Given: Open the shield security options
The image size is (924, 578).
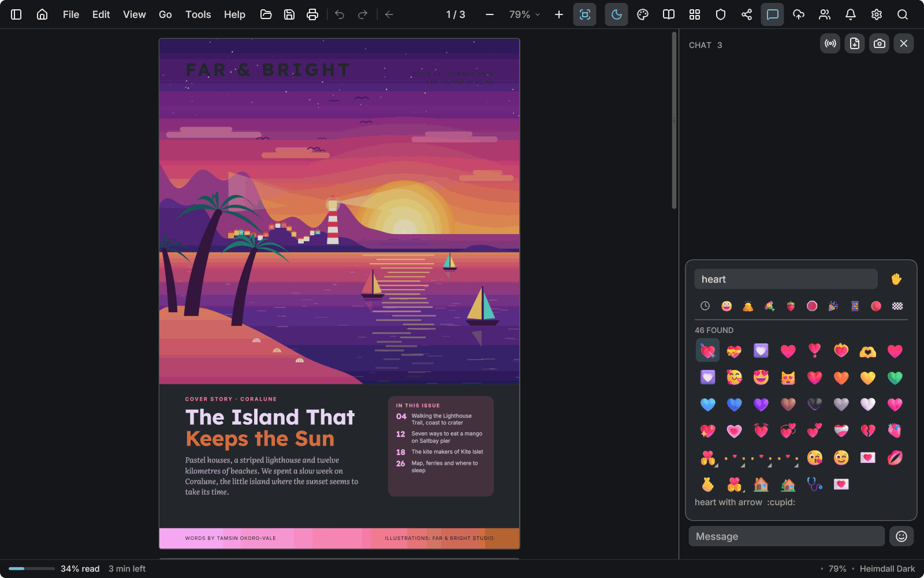Looking at the screenshot, I should 721,14.
